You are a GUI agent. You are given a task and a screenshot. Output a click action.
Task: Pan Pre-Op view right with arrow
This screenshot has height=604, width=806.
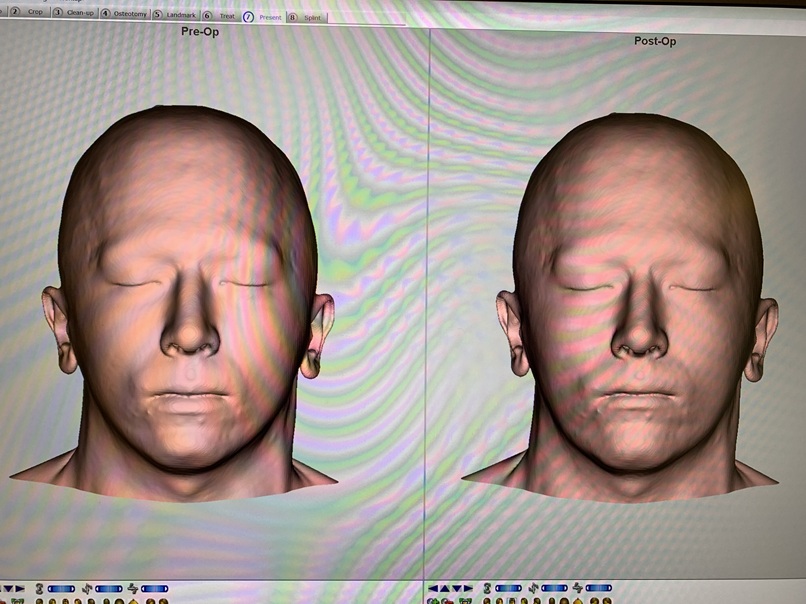click(x=20, y=589)
